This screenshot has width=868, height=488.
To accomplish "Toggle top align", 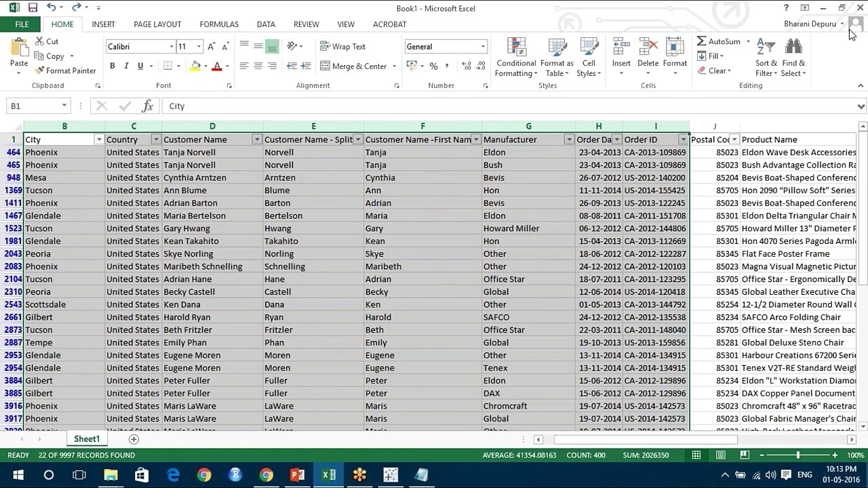I will tap(243, 47).
